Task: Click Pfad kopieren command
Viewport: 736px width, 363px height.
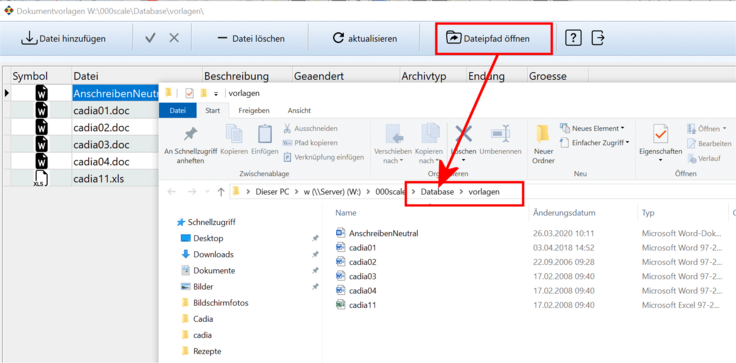Action: click(x=310, y=142)
